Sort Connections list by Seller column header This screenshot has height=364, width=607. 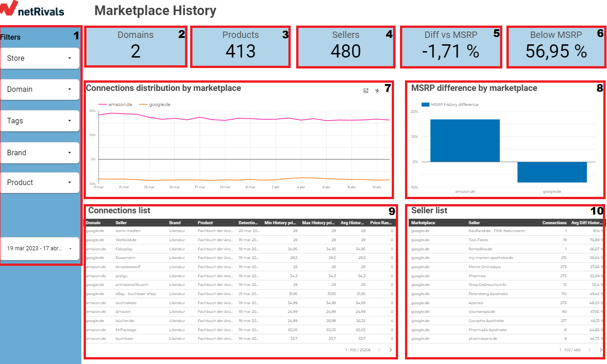tap(121, 223)
